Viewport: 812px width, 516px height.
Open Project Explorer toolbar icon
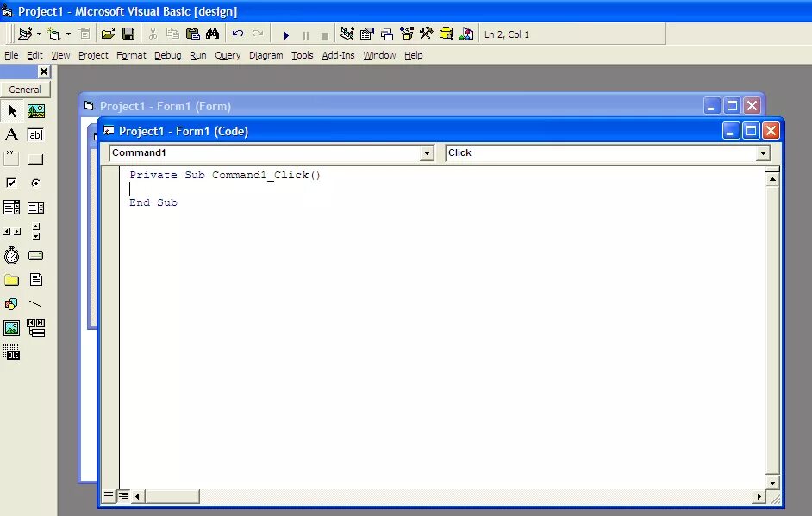pos(347,34)
